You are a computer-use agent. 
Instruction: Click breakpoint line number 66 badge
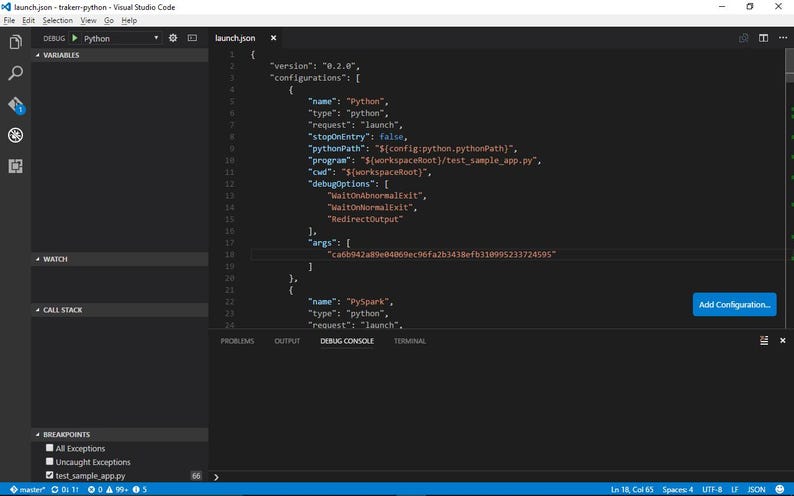point(196,475)
